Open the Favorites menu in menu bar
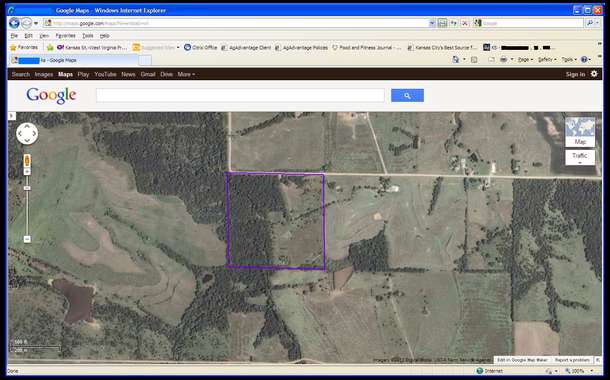 tap(65, 35)
